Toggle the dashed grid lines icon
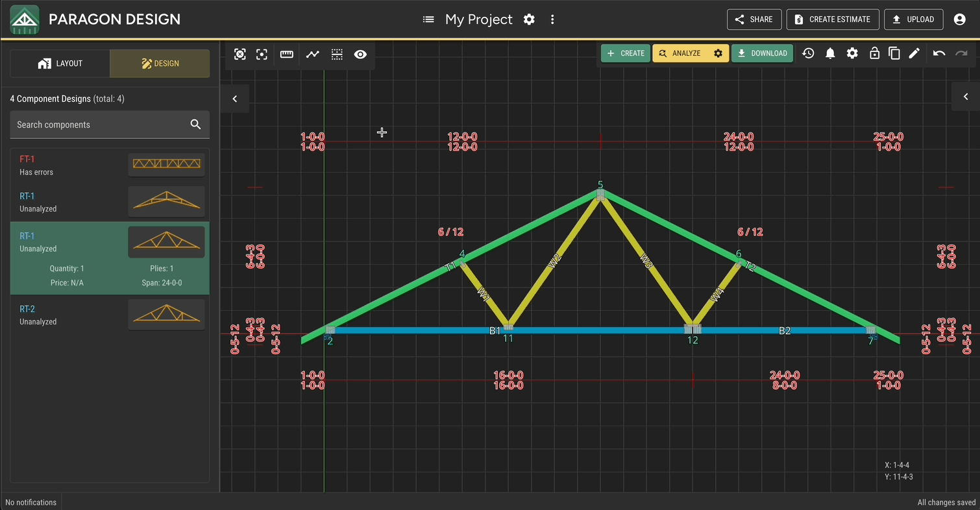Viewport: 980px width, 510px height. click(337, 55)
